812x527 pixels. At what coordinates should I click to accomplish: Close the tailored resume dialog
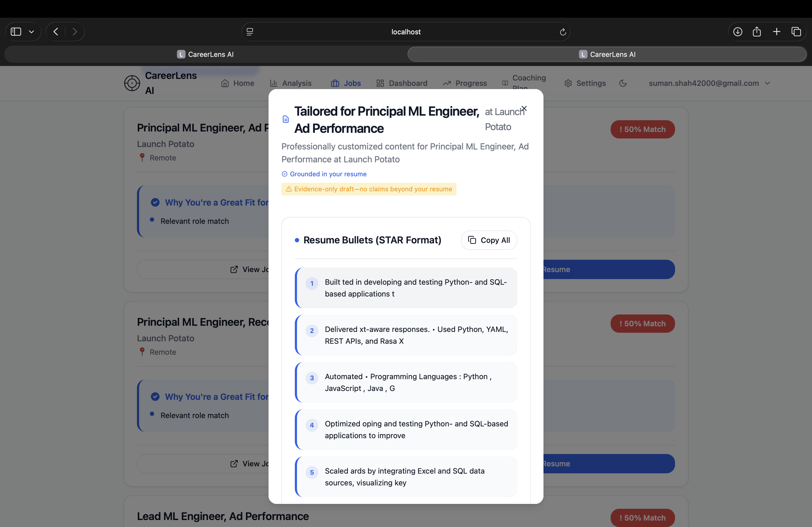(524, 108)
